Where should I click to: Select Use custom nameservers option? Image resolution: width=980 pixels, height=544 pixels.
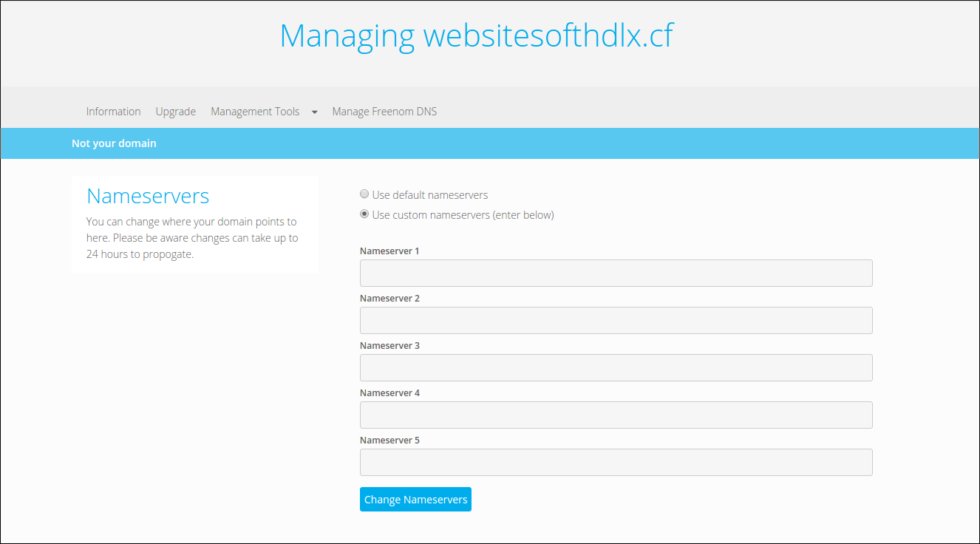(364, 214)
